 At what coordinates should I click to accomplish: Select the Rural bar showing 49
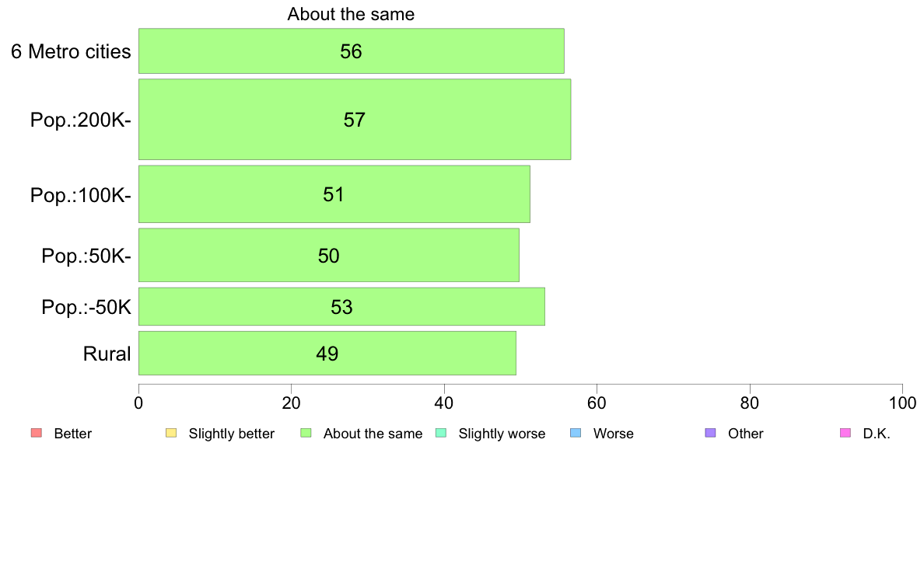coord(327,353)
